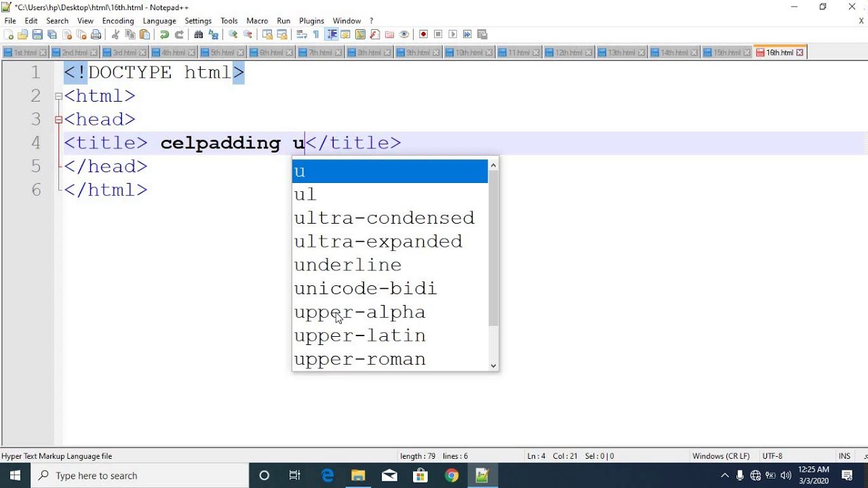Click INS mode in status bar
This screenshot has width=868, height=488.
click(x=844, y=456)
